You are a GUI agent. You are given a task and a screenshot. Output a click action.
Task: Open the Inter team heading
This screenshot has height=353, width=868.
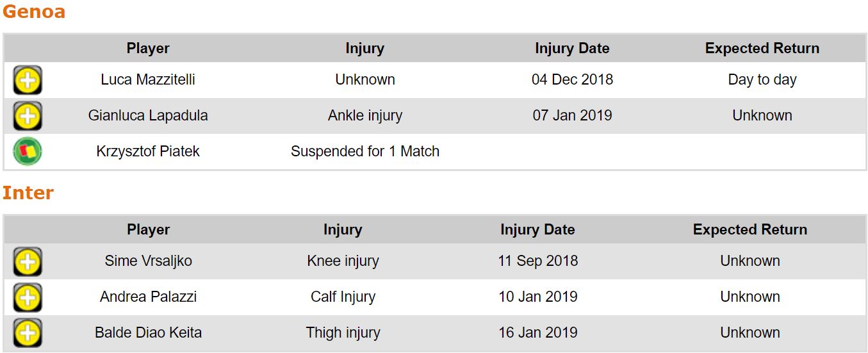pyautogui.click(x=28, y=193)
